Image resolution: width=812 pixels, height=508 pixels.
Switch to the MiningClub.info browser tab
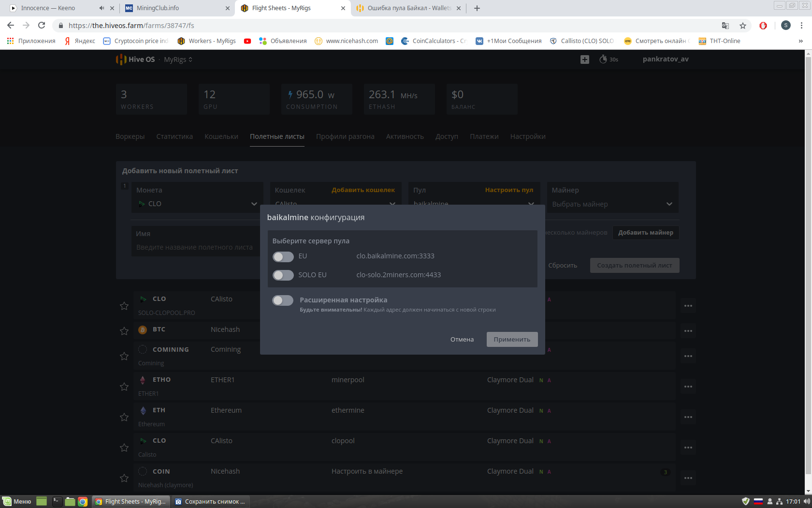click(176, 8)
